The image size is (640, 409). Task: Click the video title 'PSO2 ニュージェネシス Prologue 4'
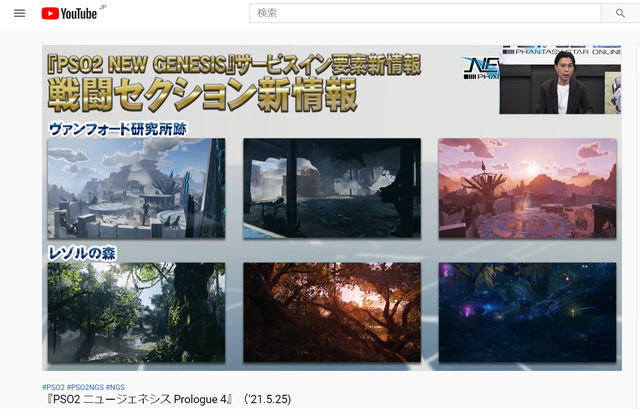coord(169,399)
